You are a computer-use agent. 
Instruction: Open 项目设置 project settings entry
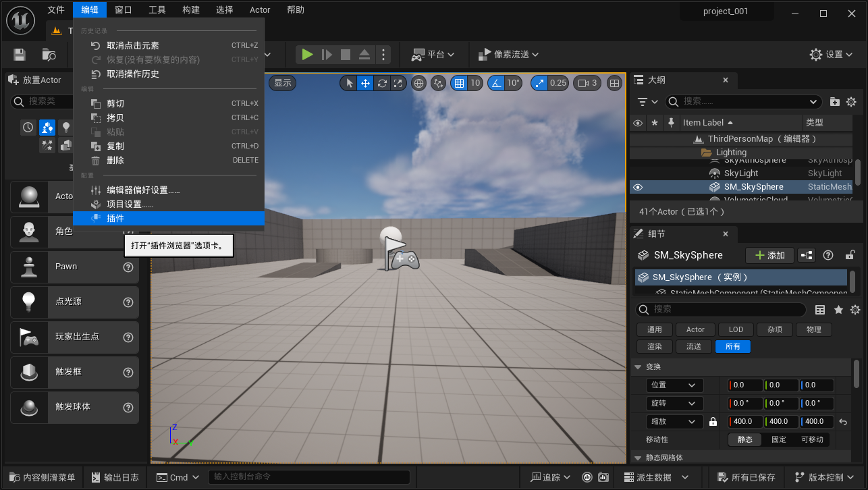tap(169, 204)
